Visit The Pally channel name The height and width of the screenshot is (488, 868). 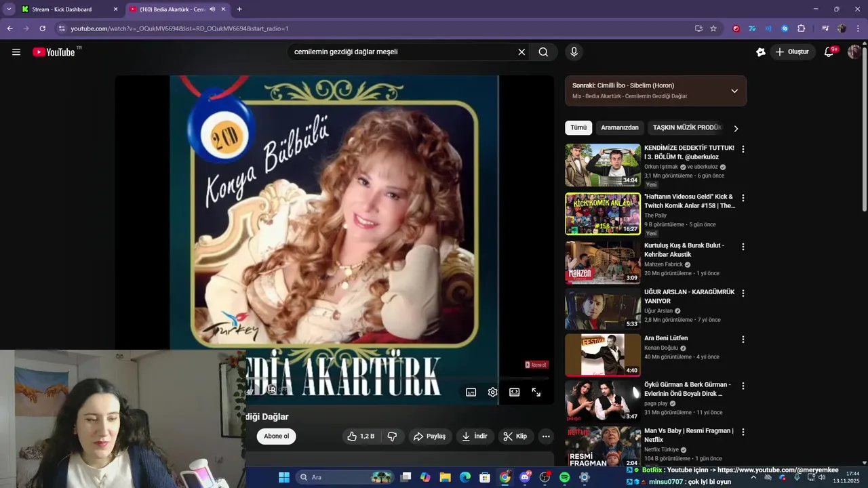655,216
